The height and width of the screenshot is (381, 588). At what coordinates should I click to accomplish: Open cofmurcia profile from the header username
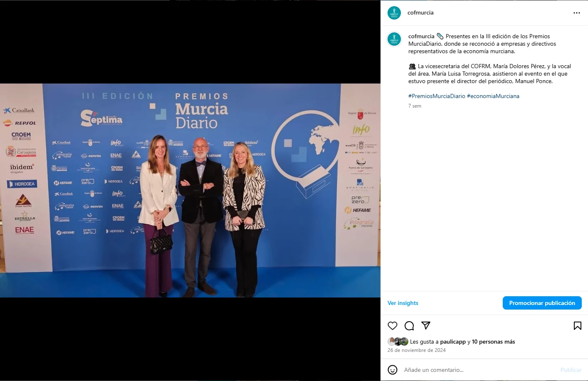(420, 12)
